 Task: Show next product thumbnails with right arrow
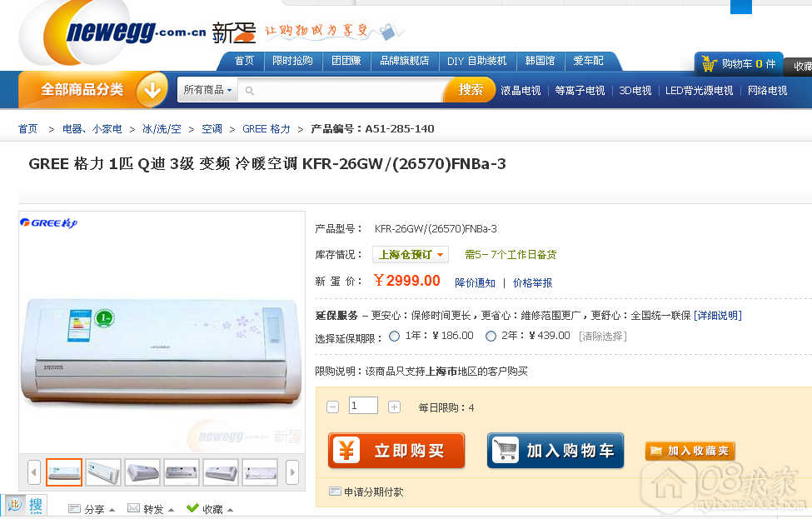[291, 472]
